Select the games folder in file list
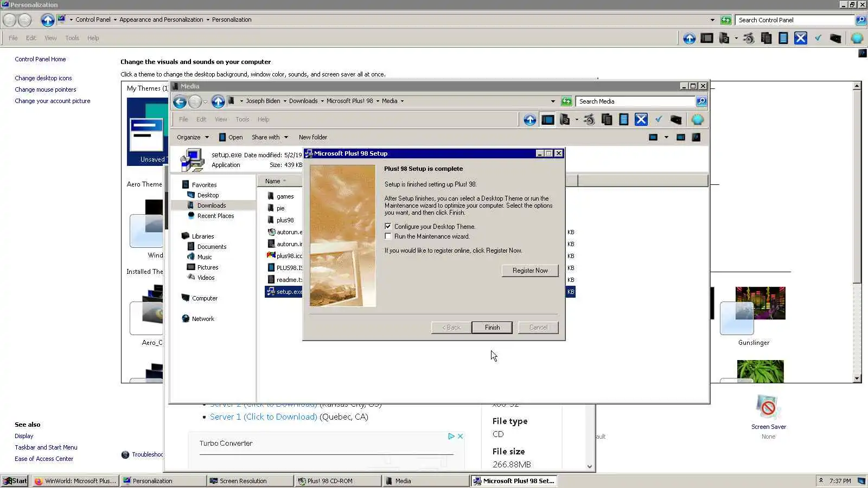This screenshot has width=868, height=488. click(285, 196)
